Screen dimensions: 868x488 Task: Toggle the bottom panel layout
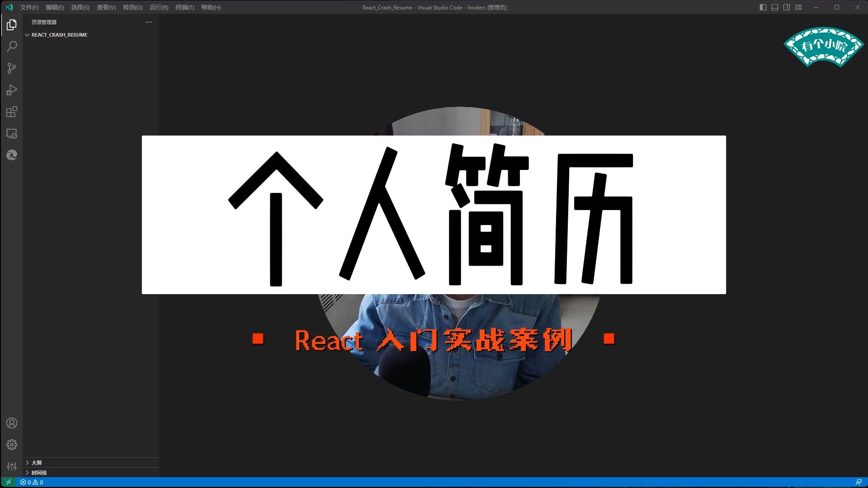(775, 7)
